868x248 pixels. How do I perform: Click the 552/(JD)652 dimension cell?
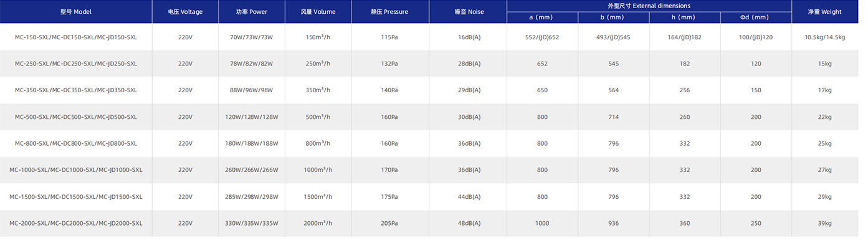542,37
